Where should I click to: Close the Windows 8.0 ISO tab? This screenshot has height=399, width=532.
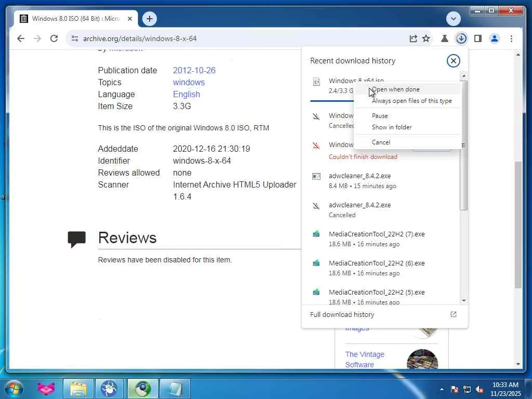tap(129, 19)
